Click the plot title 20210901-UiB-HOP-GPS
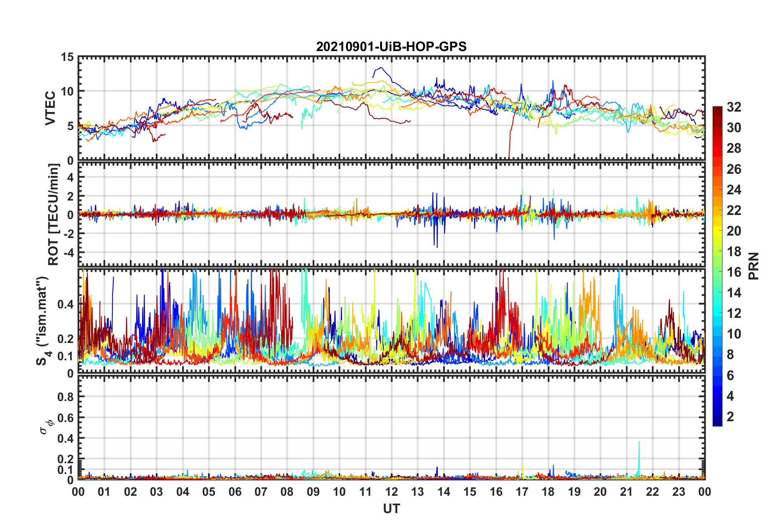783x532 pixels. 391,47
